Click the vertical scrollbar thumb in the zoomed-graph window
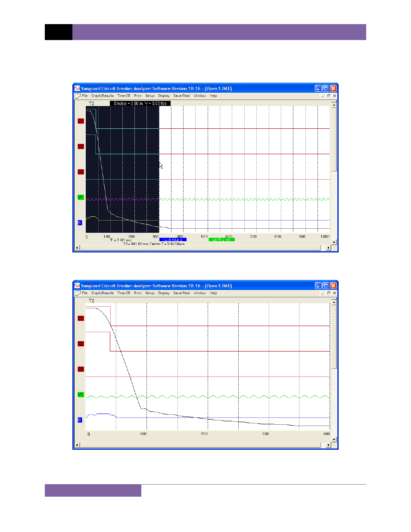Viewport: 411px width, 532px height. (334, 336)
